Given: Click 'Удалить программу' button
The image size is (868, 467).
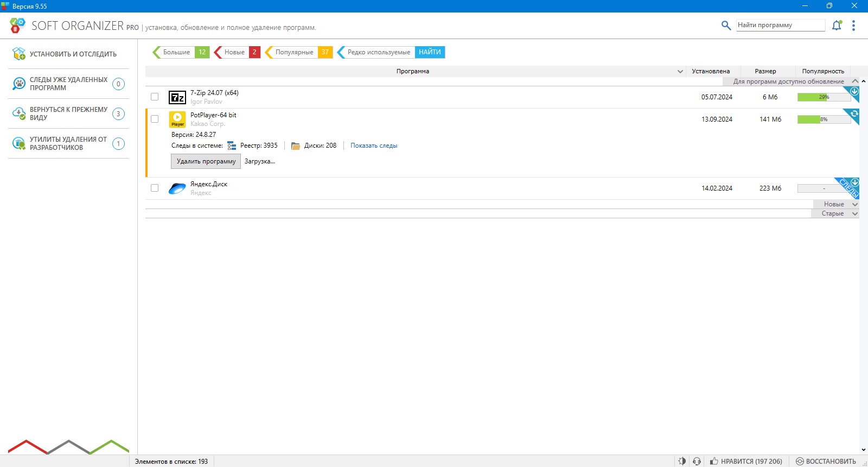Looking at the screenshot, I should point(206,161).
